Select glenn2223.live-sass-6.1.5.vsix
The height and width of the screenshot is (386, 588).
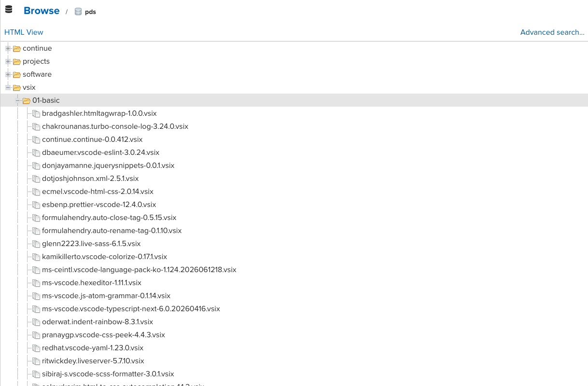click(x=91, y=244)
